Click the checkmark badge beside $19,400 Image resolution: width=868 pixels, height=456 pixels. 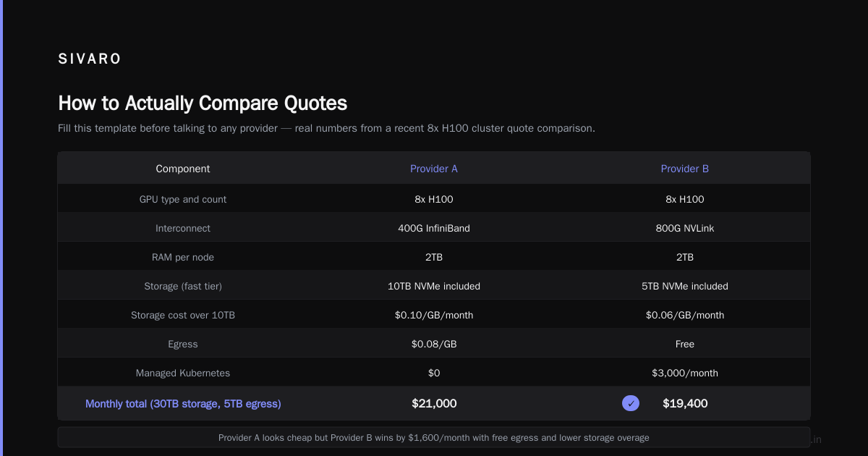[x=631, y=403]
